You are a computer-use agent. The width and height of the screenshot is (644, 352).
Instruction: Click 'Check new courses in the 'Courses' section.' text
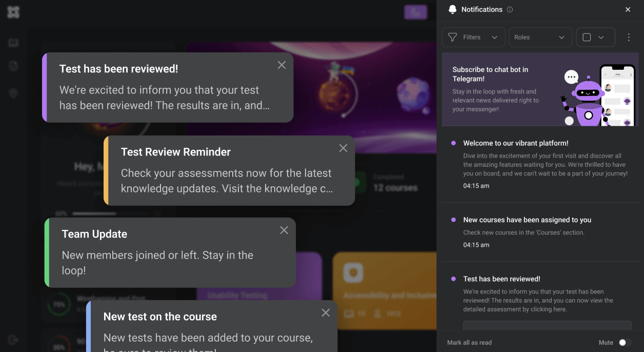click(x=524, y=232)
